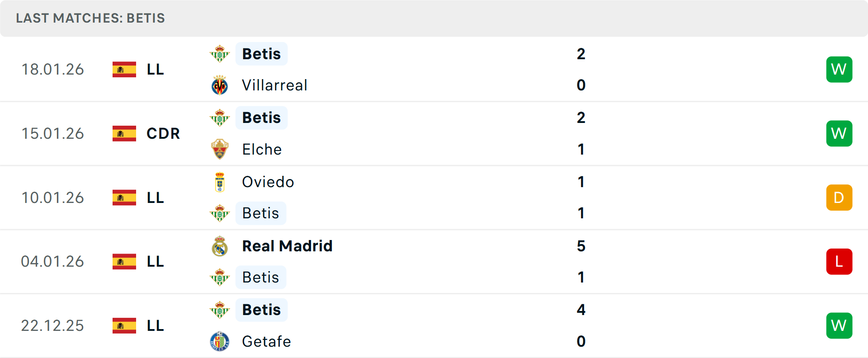Click the Getafe club crest icon
This screenshot has width=868, height=358.
(x=220, y=341)
